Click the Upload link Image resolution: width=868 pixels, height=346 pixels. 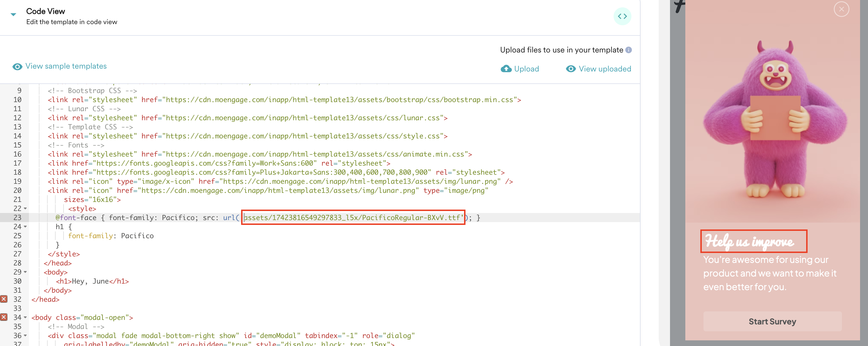[527, 69]
